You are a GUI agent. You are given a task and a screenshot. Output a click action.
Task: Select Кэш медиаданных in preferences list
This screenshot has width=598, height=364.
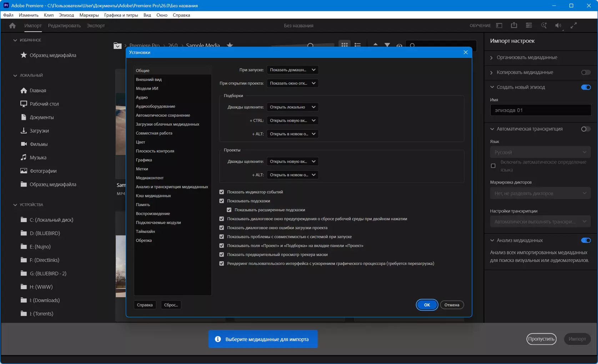click(x=172, y=196)
